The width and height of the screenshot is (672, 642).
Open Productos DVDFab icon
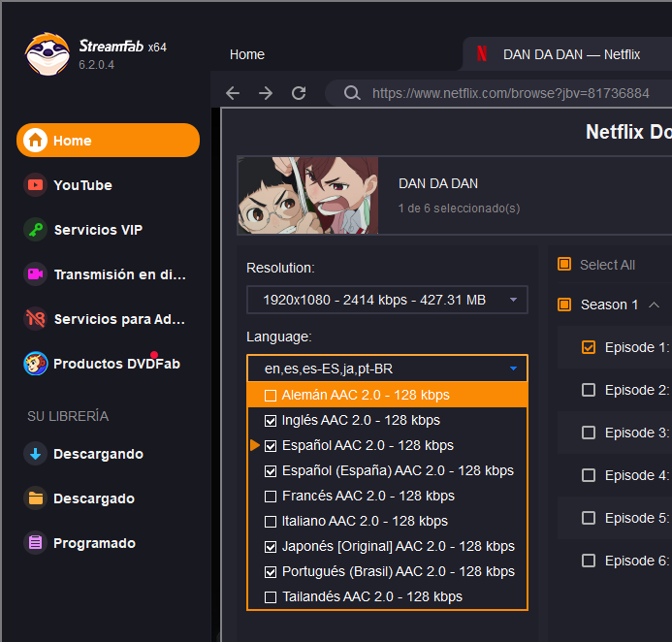pyautogui.click(x=35, y=364)
